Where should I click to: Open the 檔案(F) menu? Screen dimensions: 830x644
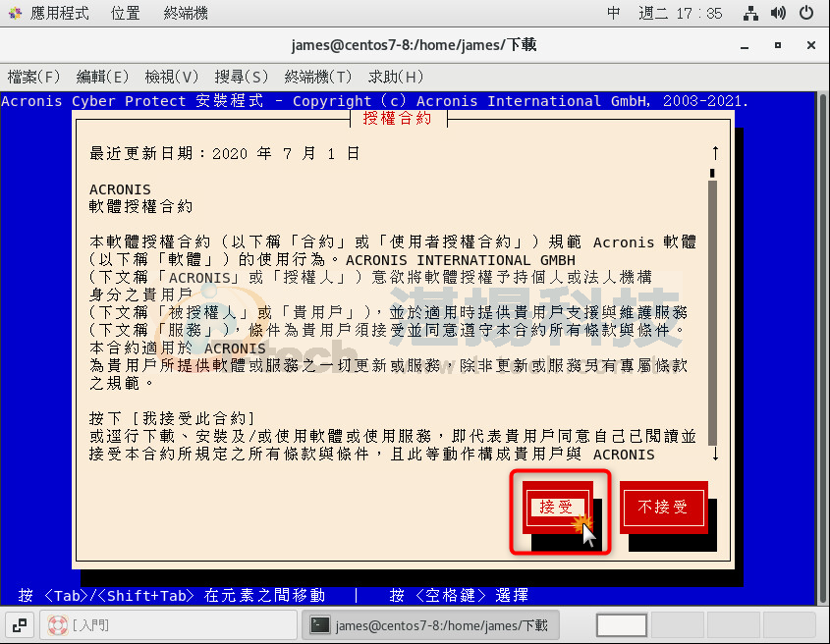coord(33,77)
